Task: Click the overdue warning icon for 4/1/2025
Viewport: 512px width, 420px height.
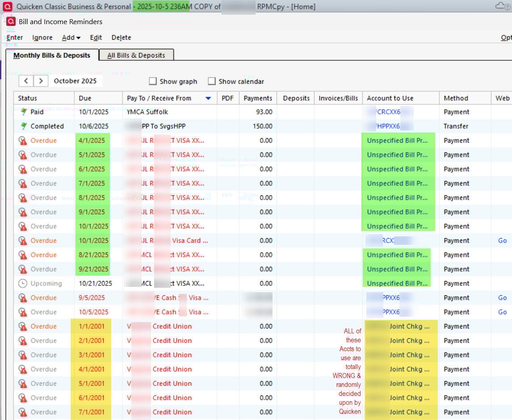Action: click(x=22, y=141)
